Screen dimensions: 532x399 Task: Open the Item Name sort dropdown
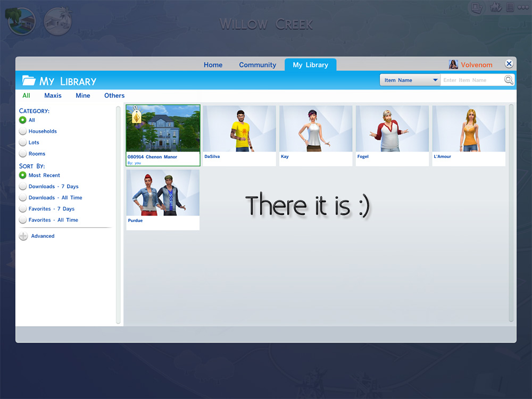[x=410, y=79]
